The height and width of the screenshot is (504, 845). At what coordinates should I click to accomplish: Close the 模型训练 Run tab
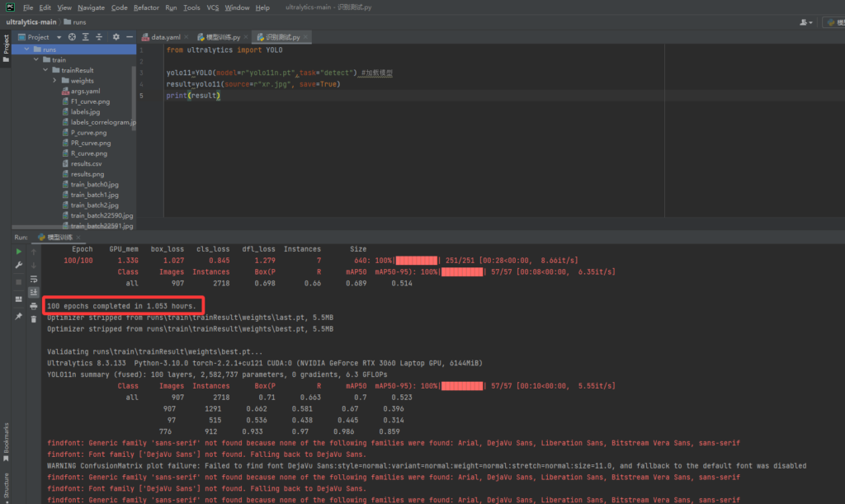click(x=78, y=238)
